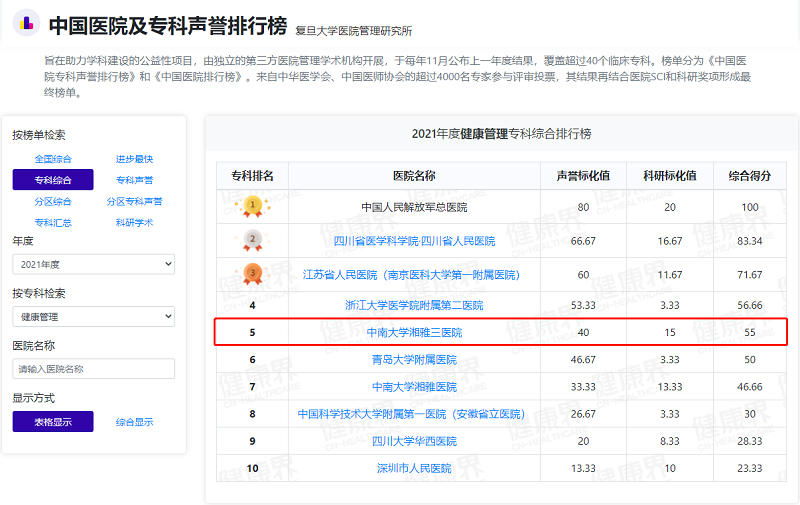Click the silver rank 2 medal
Image resolution: width=800 pixels, height=505 pixels.
[252, 240]
